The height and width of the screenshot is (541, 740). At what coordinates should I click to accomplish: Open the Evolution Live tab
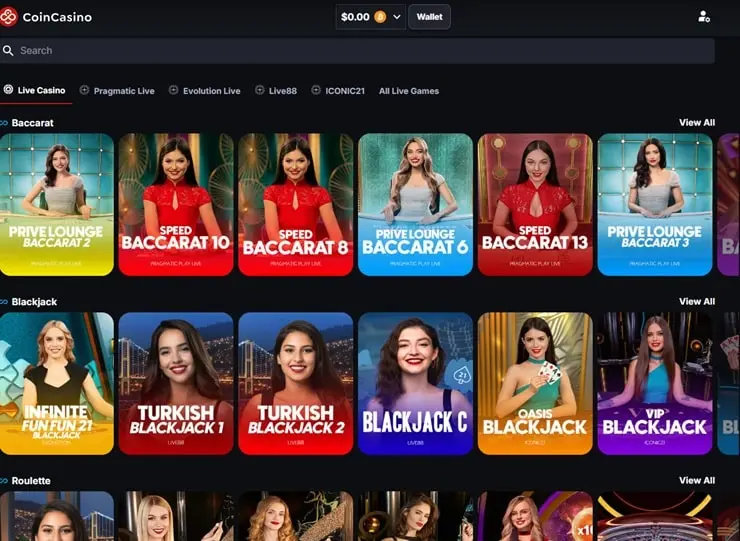pos(204,91)
